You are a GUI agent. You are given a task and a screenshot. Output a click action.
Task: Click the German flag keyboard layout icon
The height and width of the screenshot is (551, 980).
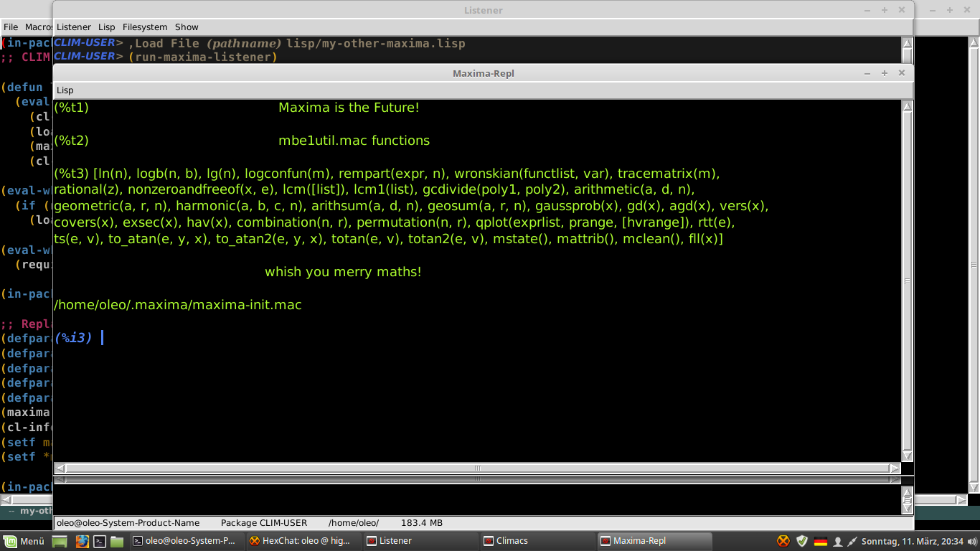pyautogui.click(x=821, y=541)
